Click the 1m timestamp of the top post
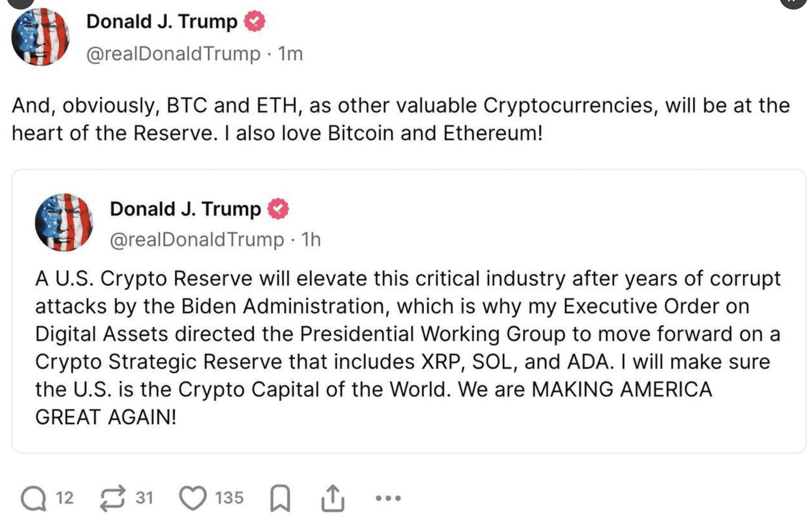This screenshot has width=812, height=522. (x=290, y=54)
